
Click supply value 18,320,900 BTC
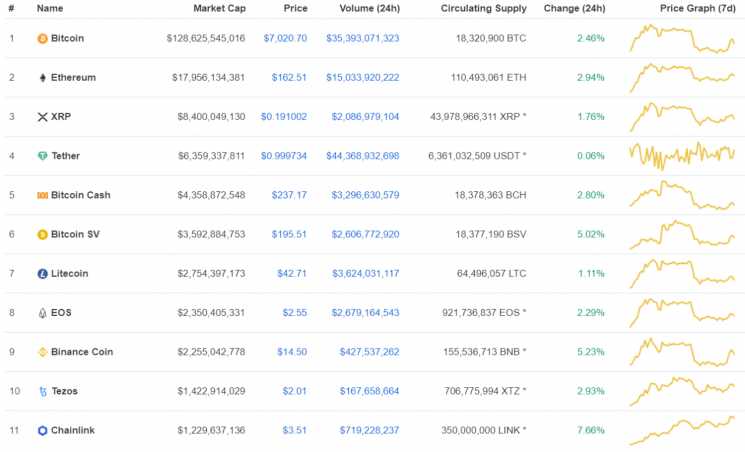click(x=491, y=38)
